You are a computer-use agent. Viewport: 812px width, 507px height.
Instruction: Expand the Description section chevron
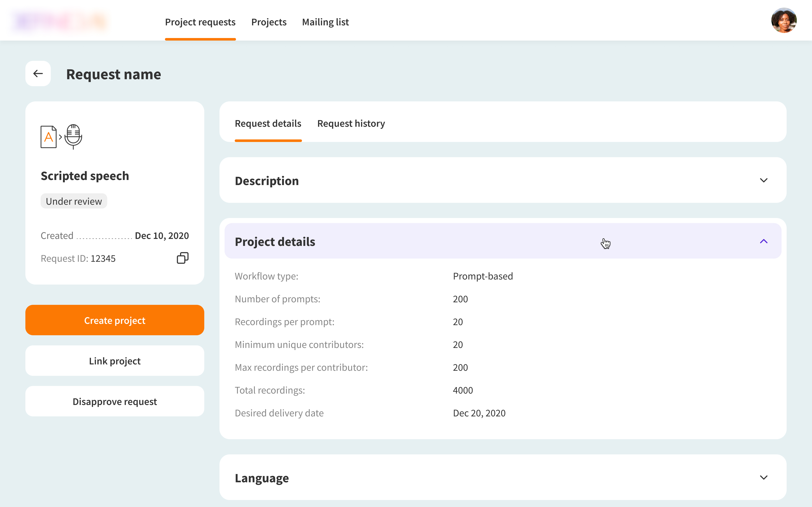point(763,180)
